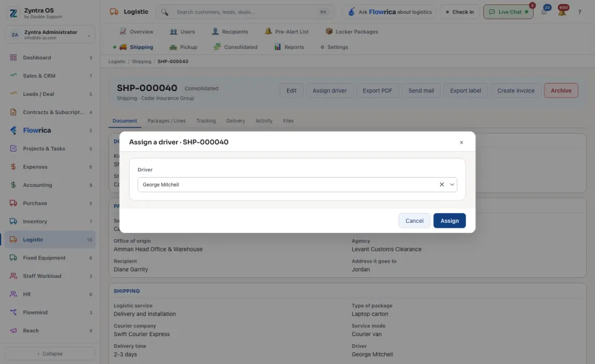Click the Archive button
Screen dimensions: 595x364
pyautogui.click(x=561, y=90)
